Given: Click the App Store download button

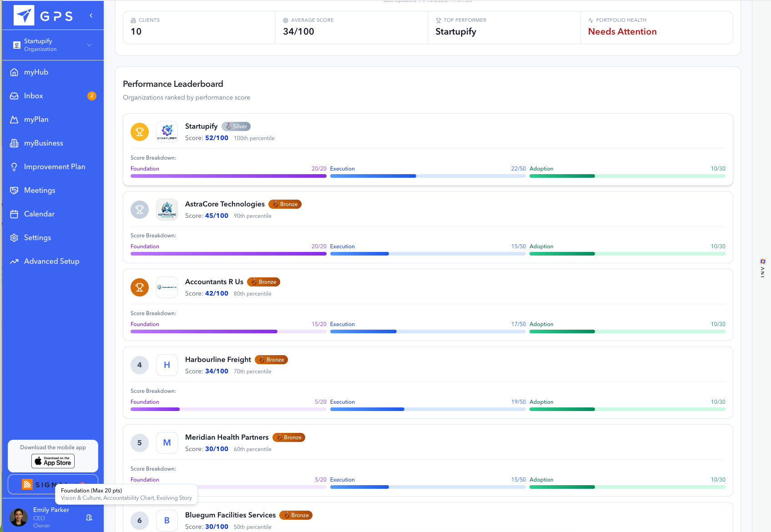Looking at the screenshot, I should click(53, 461).
